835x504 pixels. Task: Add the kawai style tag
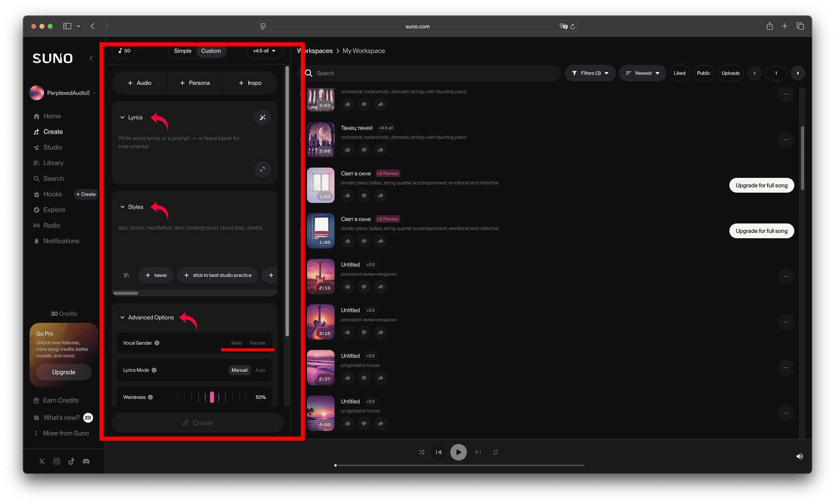tap(156, 275)
